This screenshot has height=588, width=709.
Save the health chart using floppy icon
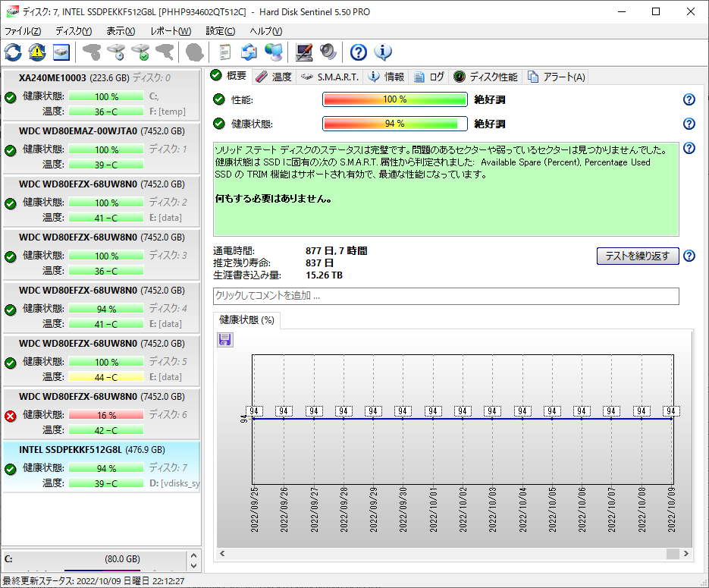(224, 340)
